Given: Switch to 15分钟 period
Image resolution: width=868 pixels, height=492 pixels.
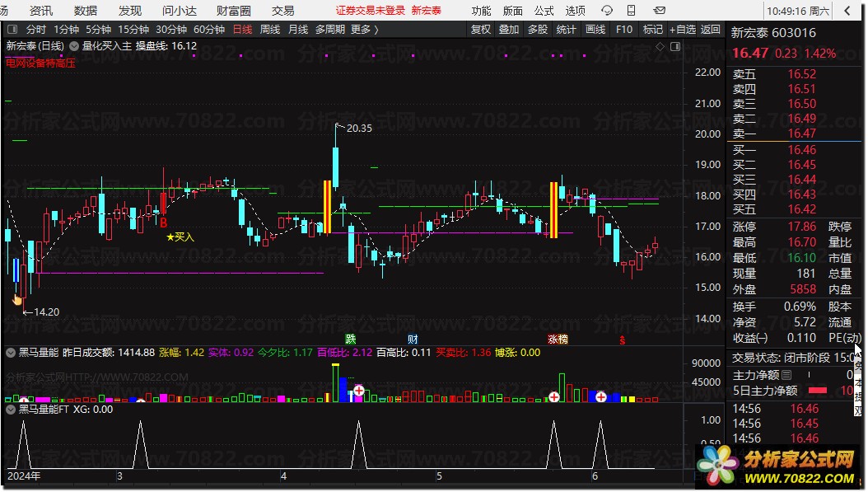Looking at the screenshot, I should tap(133, 30).
